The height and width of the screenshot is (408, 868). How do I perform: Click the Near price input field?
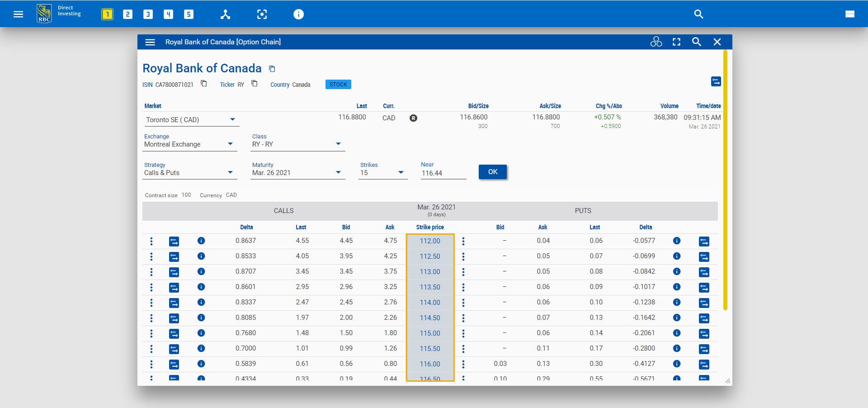(x=443, y=173)
